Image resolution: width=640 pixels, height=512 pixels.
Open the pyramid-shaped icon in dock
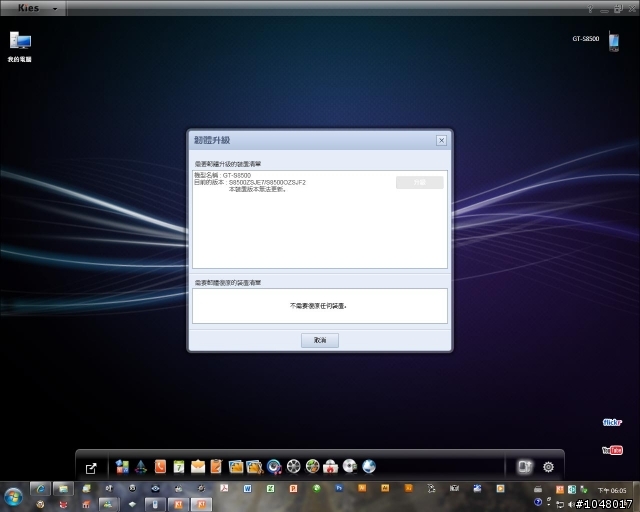coord(141,466)
